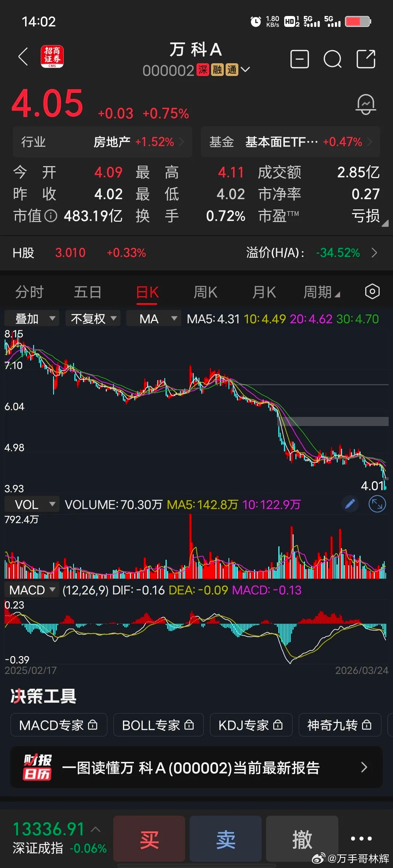Tap the MA5:4.31 indicator value
Image resolution: width=393 pixels, height=868 pixels.
point(213,319)
